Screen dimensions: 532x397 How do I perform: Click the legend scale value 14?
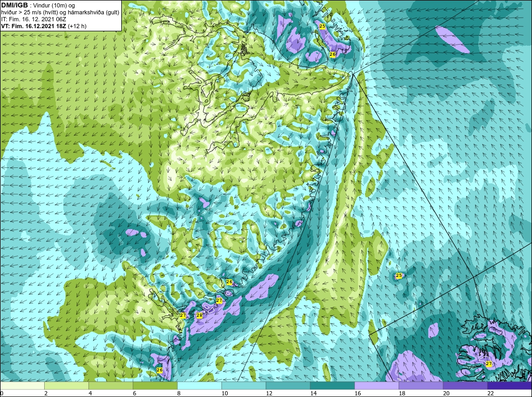(x=313, y=393)
